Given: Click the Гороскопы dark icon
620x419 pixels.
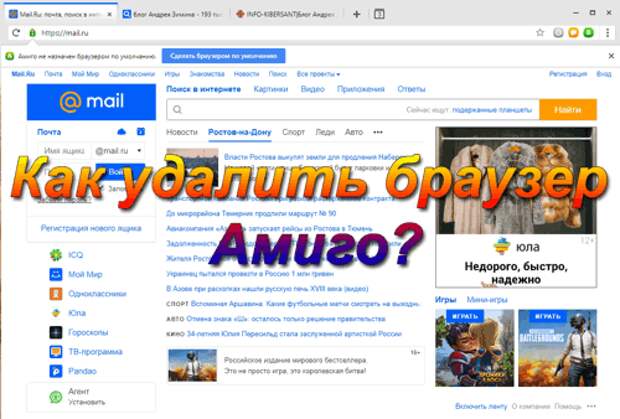Looking at the screenshot, I should click(56, 332).
